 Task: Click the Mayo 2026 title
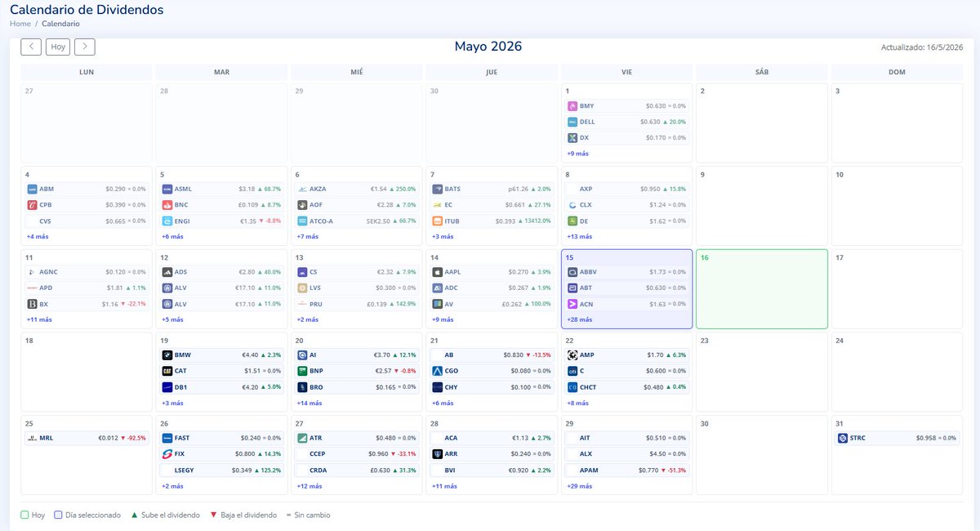click(488, 47)
